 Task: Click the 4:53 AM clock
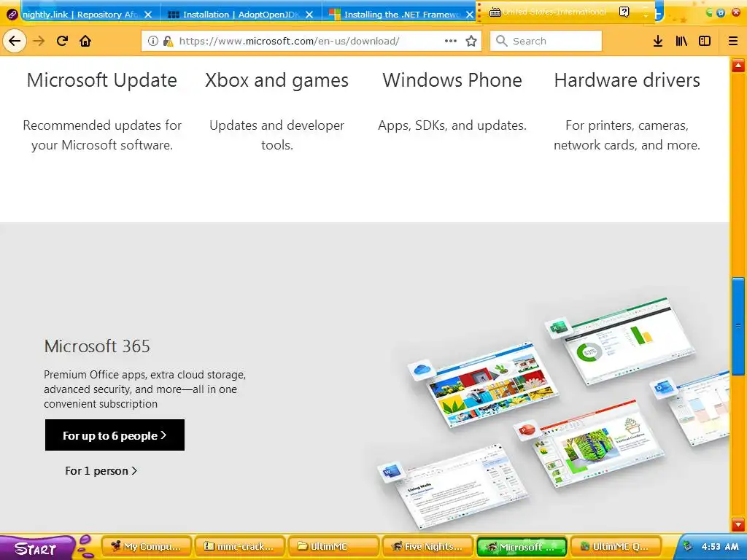(x=720, y=547)
